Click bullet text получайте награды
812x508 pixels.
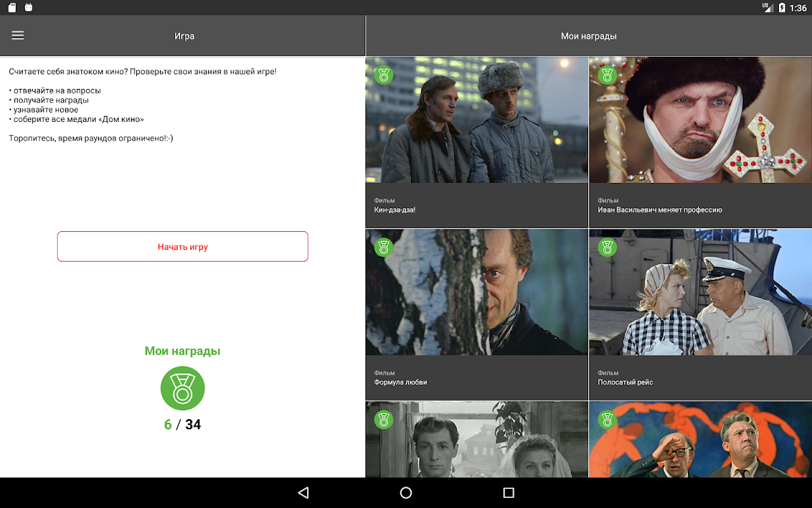[x=49, y=100]
